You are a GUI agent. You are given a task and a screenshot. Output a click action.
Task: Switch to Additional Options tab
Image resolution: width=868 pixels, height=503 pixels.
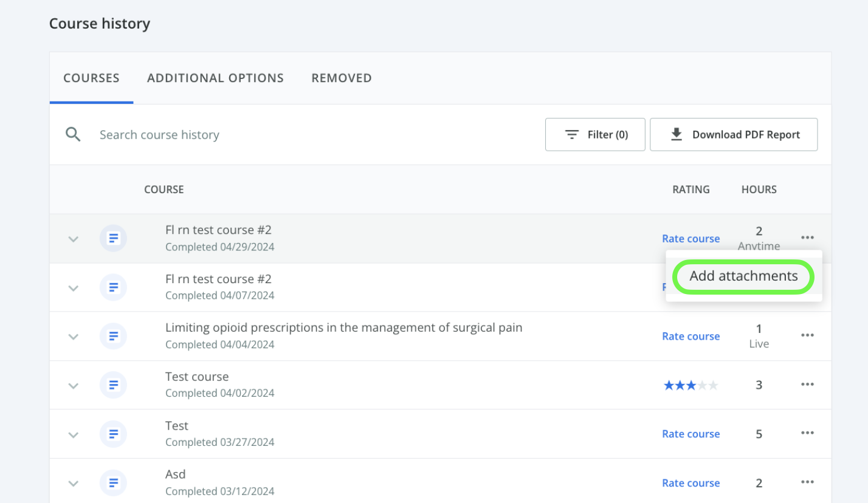click(215, 78)
